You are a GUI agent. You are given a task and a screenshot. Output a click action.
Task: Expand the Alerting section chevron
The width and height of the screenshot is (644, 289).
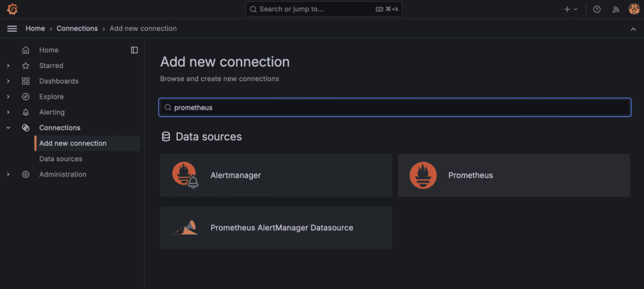pyautogui.click(x=8, y=112)
